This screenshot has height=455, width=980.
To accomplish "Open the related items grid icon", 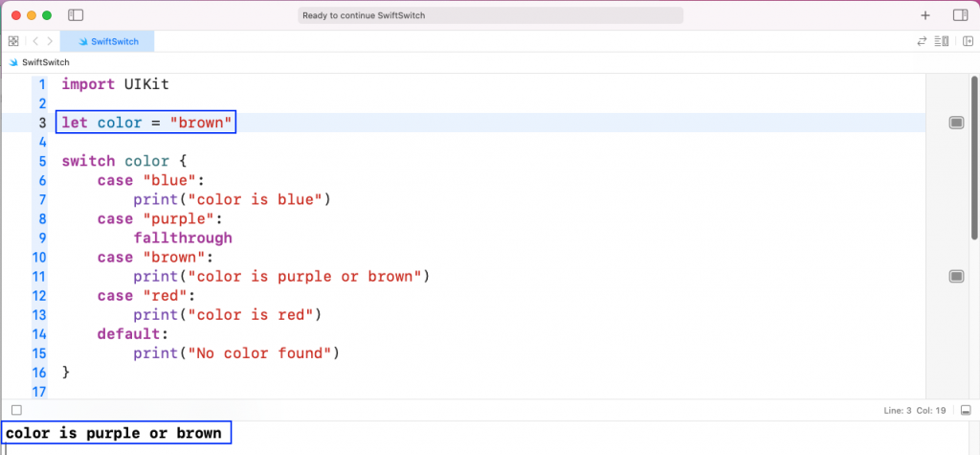I will (13, 41).
